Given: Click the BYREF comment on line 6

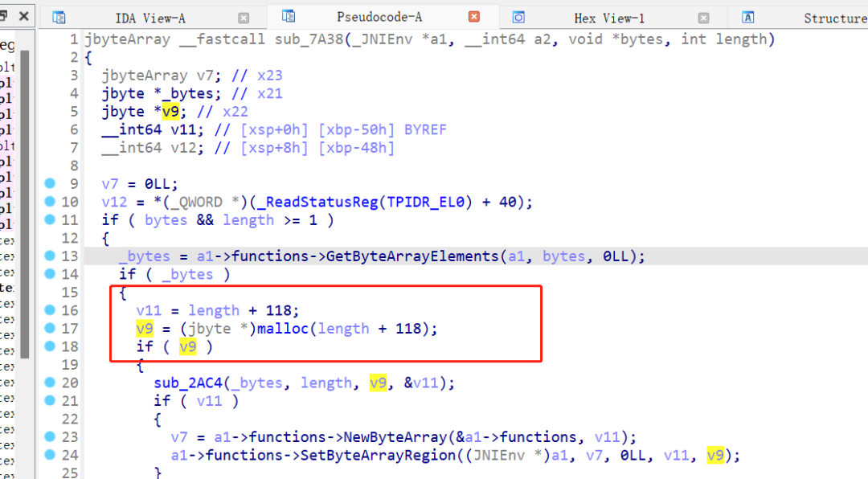Looking at the screenshot, I should pyautogui.click(x=425, y=129).
